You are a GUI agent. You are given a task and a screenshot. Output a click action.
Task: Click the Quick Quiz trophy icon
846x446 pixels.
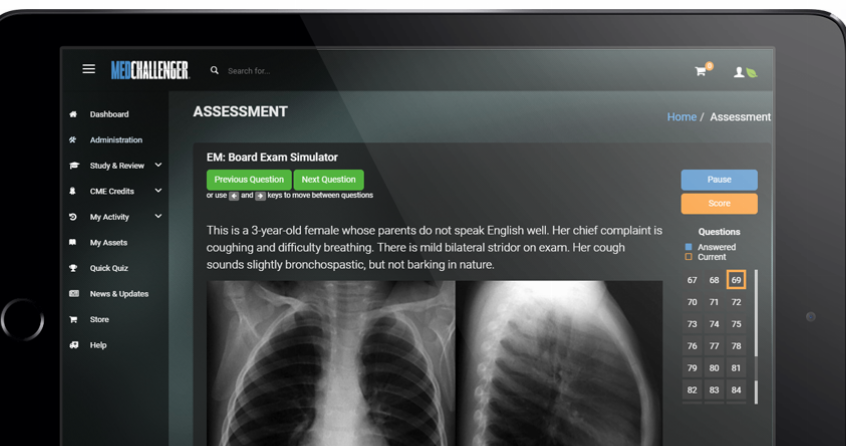[x=73, y=268]
